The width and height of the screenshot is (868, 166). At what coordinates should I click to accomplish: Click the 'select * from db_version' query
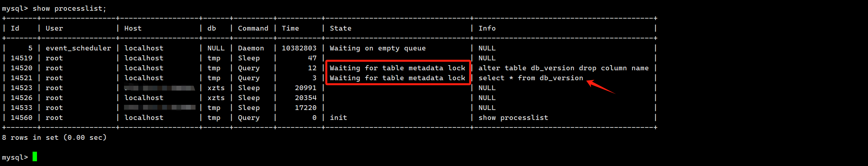[531, 78]
